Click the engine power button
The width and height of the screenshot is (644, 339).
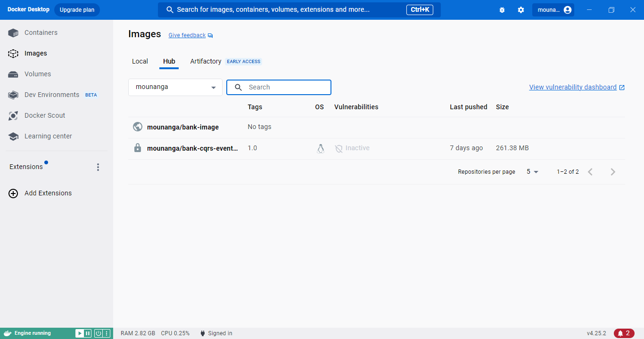coord(99,333)
